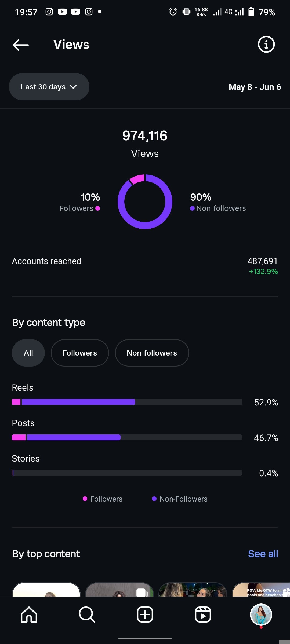This screenshot has height=644, width=290.
Task: Select the Non-followers filter chip
Action: pos(152,353)
